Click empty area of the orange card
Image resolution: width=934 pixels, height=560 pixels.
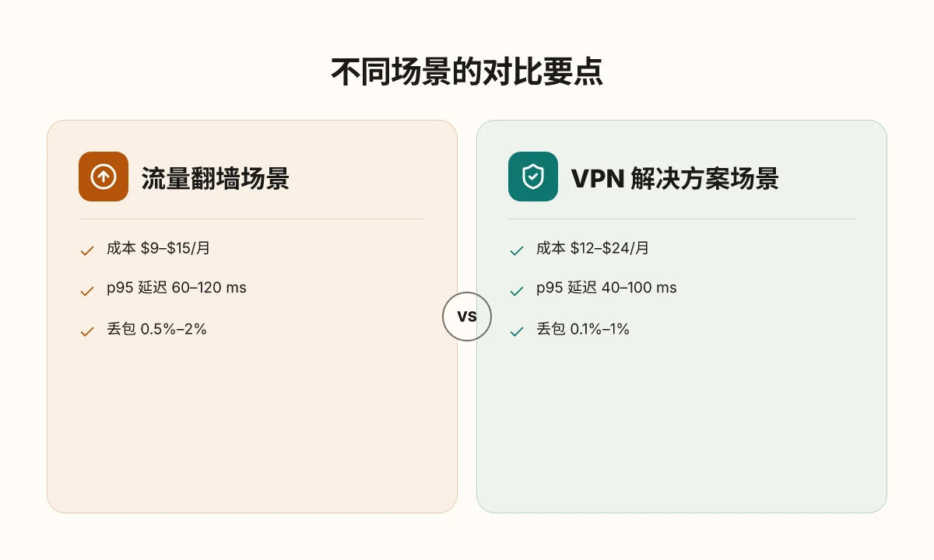(251, 428)
